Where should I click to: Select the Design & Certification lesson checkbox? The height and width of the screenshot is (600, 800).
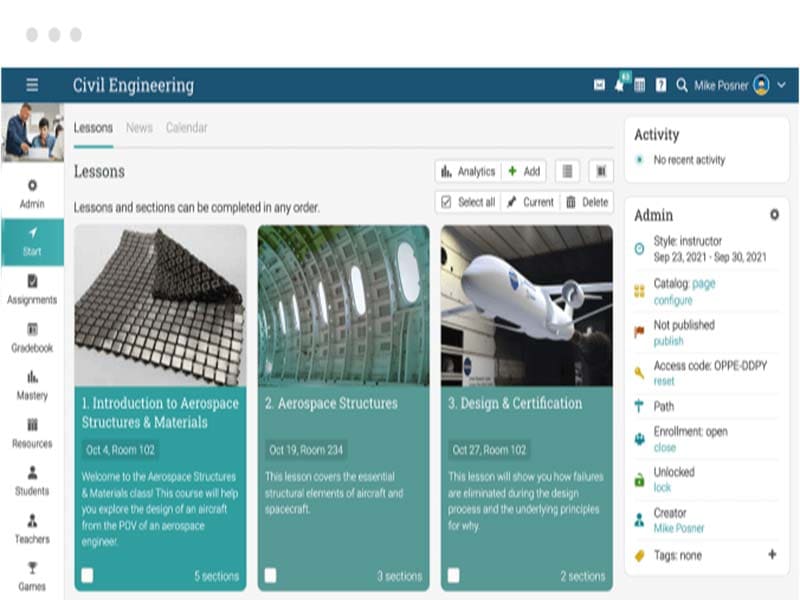[453, 575]
